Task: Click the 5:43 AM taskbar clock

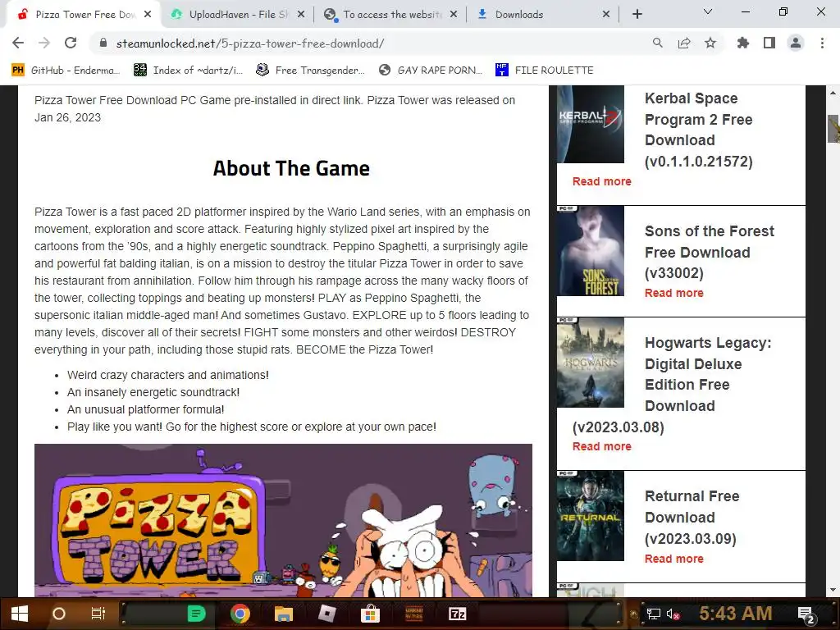Action: pos(736,614)
